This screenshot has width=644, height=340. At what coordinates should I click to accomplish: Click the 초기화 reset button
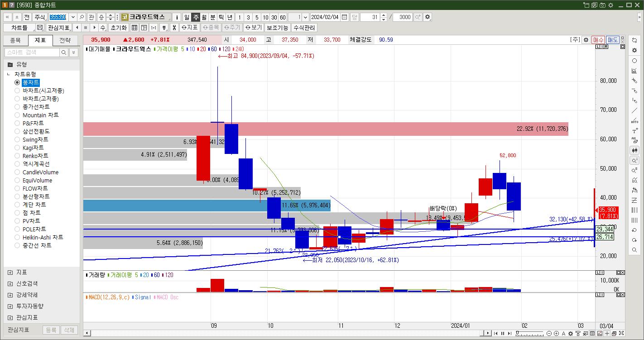point(119,28)
